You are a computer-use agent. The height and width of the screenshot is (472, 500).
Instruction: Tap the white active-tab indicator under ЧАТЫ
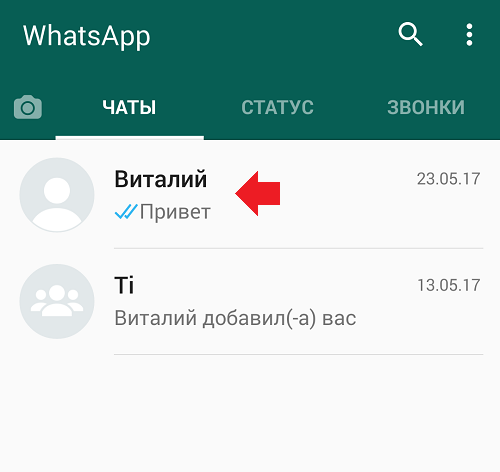(130, 138)
